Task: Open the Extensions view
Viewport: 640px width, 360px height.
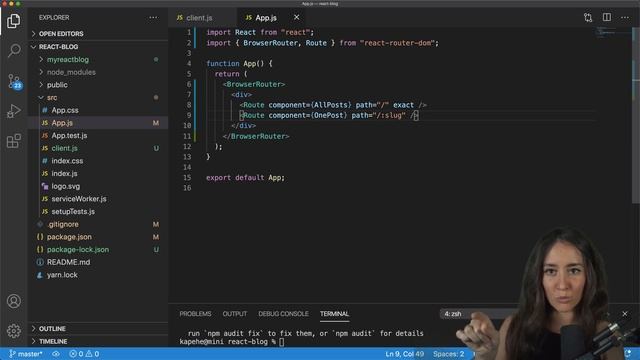Action: tap(13, 141)
